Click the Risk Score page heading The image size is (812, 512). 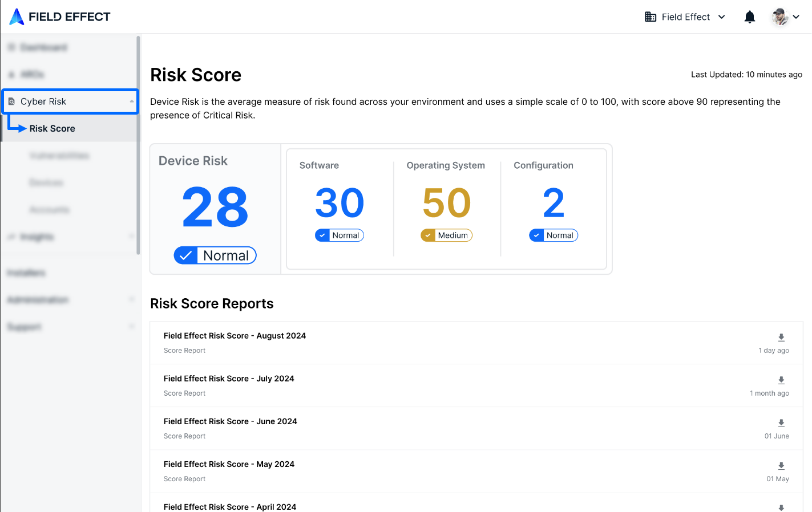pyautogui.click(x=196, y=75)
